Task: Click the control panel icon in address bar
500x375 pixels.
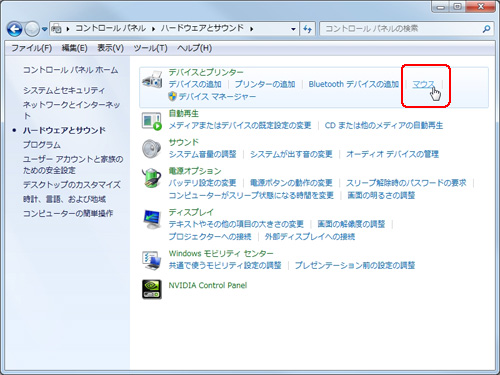Action: pos(57,29)
